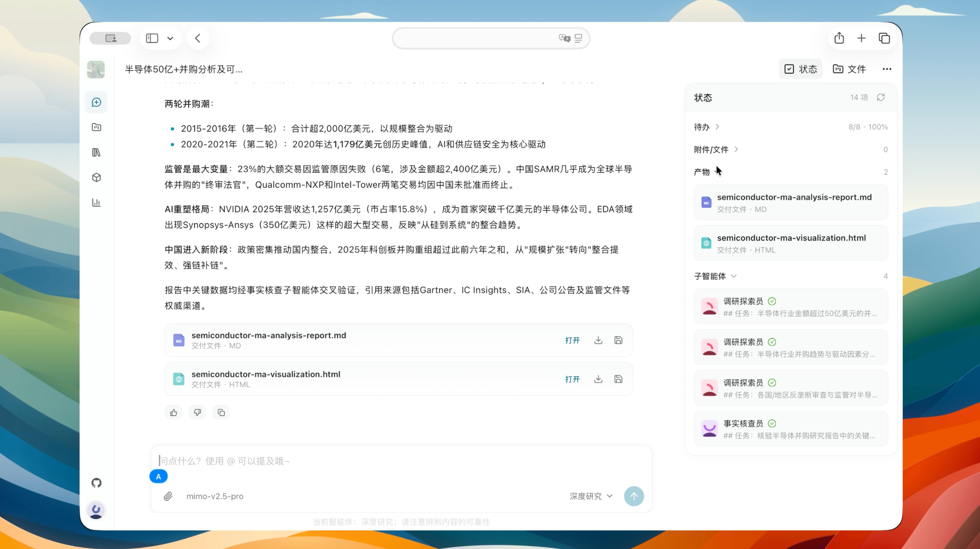980x549 pixels.
Task: Open the sidebar layout dropdown chevron
Action: 170,38
